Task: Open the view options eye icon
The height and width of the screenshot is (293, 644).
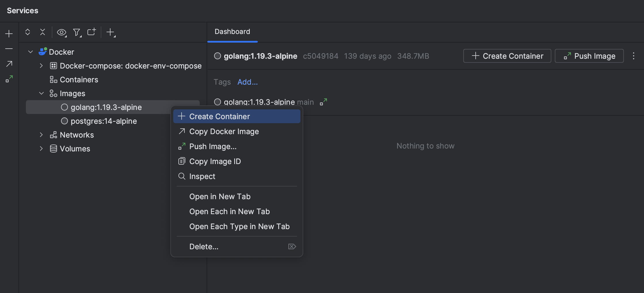Action: [x=62, y=33]
